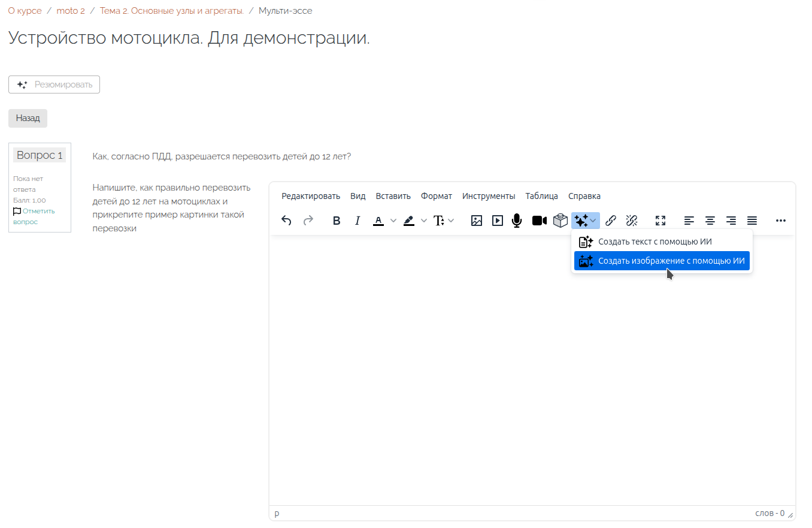Open the moto 2 breadcrumb link
812x528 pixels.
coord(71,11)
